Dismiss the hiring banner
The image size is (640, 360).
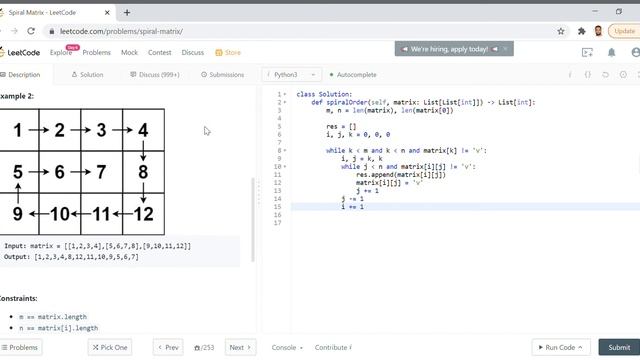click(505, 49)
